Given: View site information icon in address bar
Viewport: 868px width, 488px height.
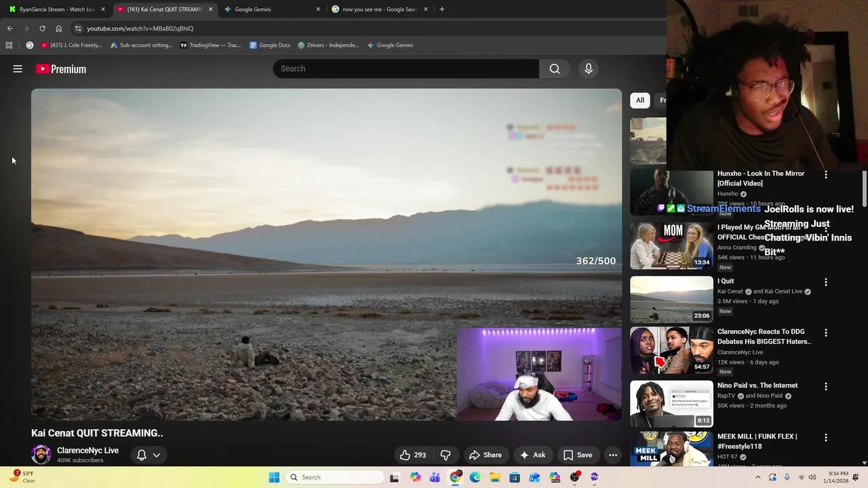Looking at the screenshot, I should click(x=78, y=28).
